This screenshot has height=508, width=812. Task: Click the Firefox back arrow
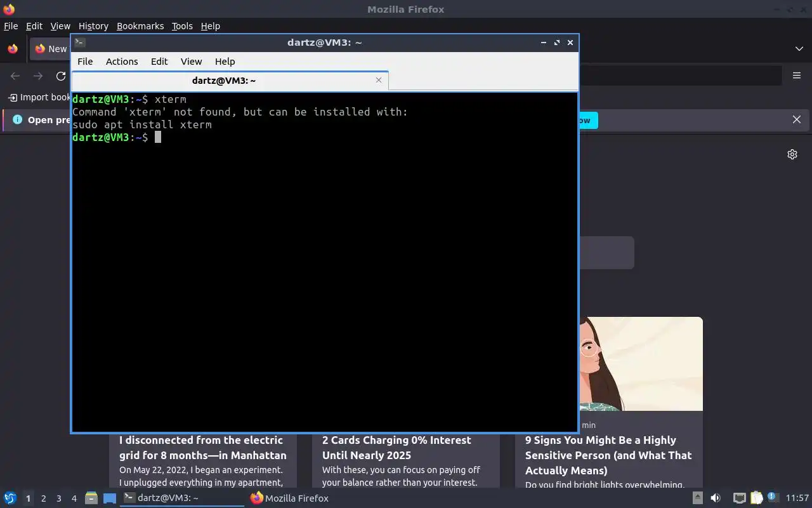[15, 76]
